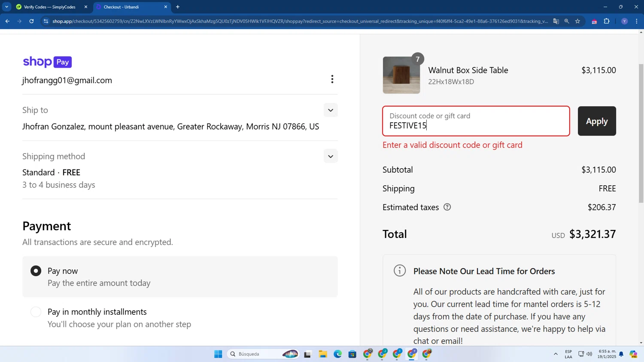Open the network status icon
This screenshot has width=644, height=362.
pyautogui.click(x=581, y=354)
